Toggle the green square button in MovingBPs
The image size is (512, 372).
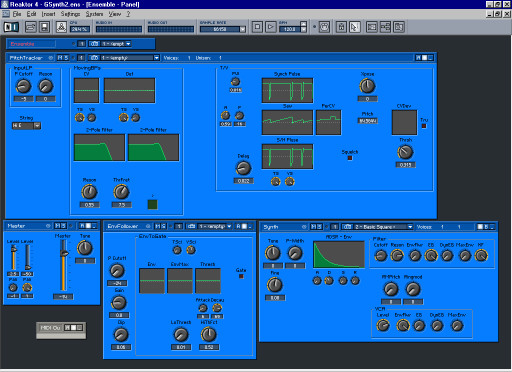pyautogui.click(x=152, y=204)
